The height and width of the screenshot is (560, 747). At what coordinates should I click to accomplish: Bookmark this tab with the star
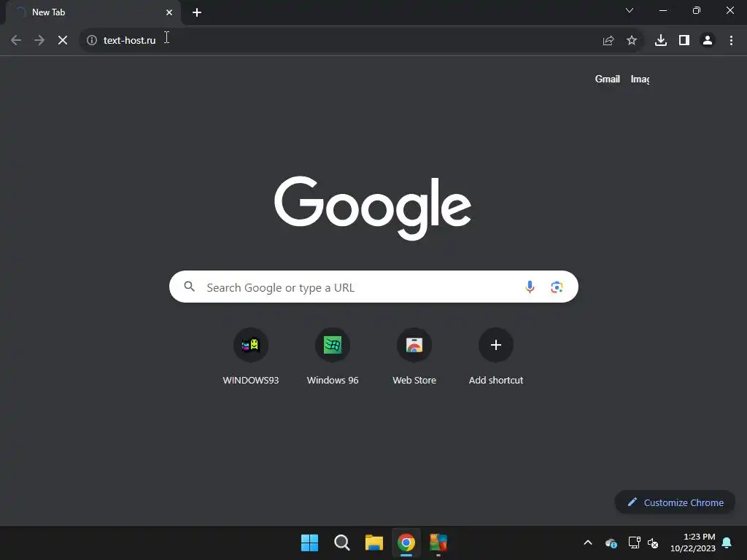[x=632, y=41]
